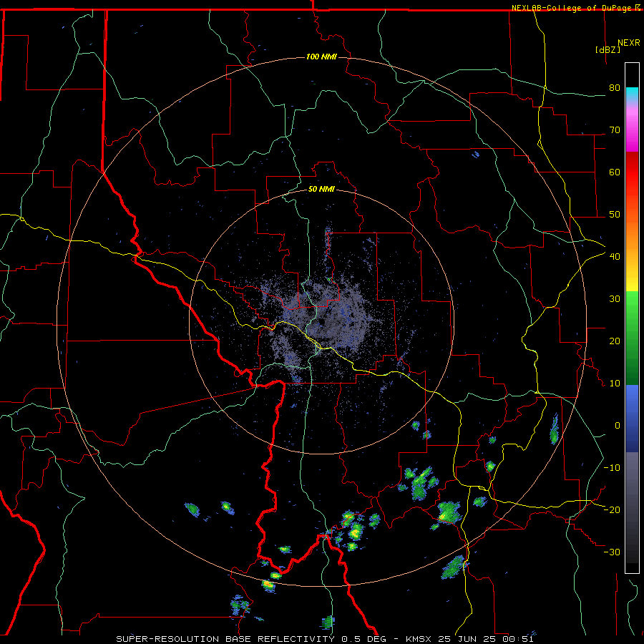Image resolution: width=644 pixels, height=644 pixels.
Task: Click the NEXR label above the scale
Action: [x=628, y=43]
